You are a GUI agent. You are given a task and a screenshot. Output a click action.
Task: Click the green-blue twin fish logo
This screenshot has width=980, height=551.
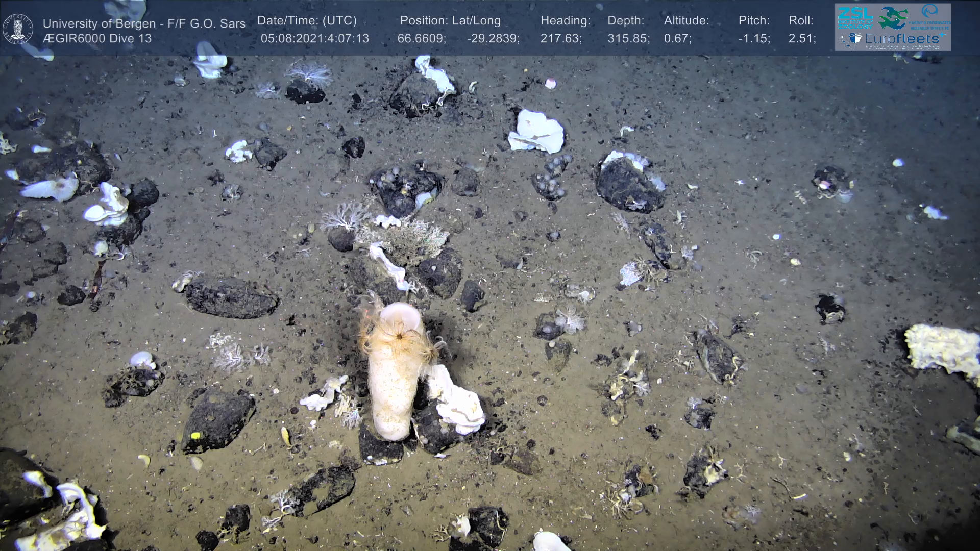(893, 18)
